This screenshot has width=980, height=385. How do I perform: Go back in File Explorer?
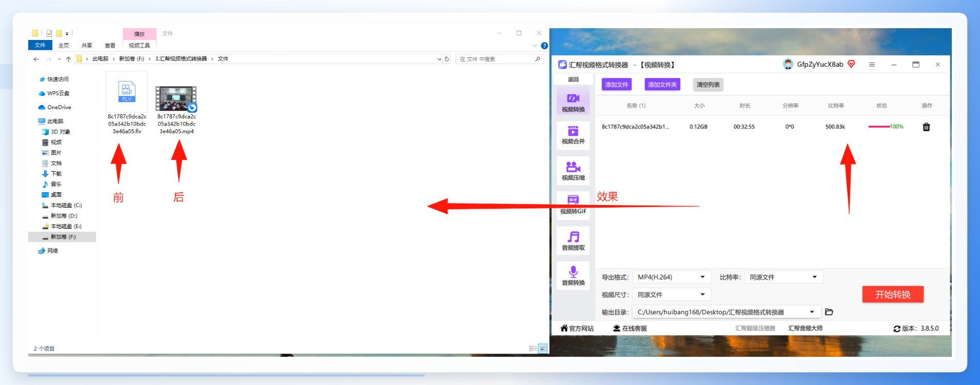(36, 59)
